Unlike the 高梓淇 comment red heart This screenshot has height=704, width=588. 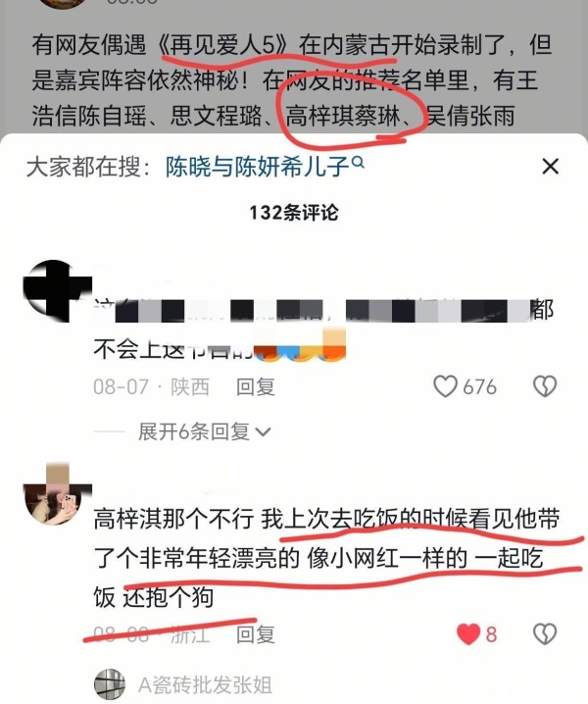(x=468, y=634)
